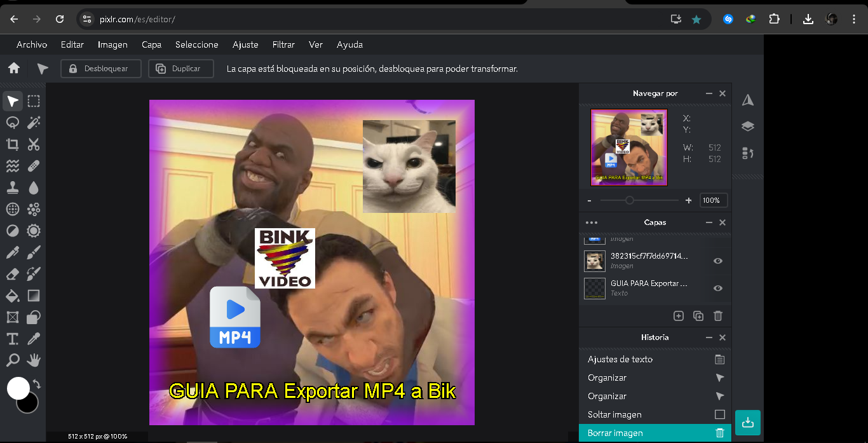Activate the Hand pan tool
This screenshot has height=443, width=868.
34,360
